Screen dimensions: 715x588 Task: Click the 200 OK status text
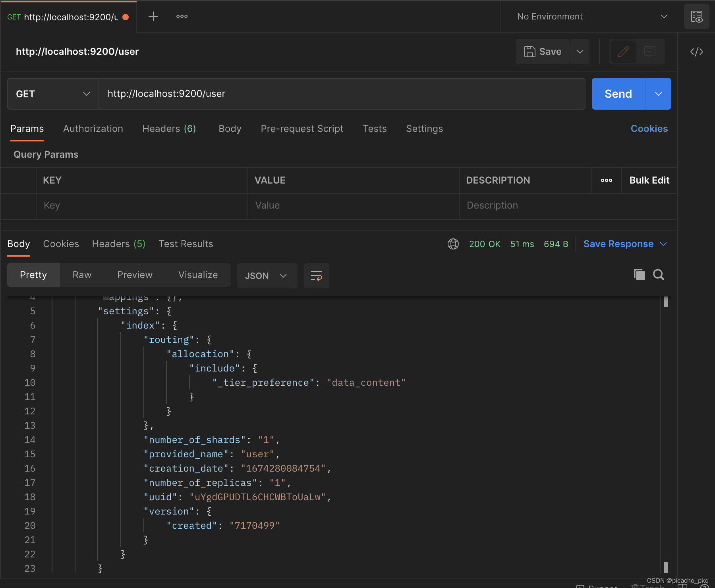point(485,244)
